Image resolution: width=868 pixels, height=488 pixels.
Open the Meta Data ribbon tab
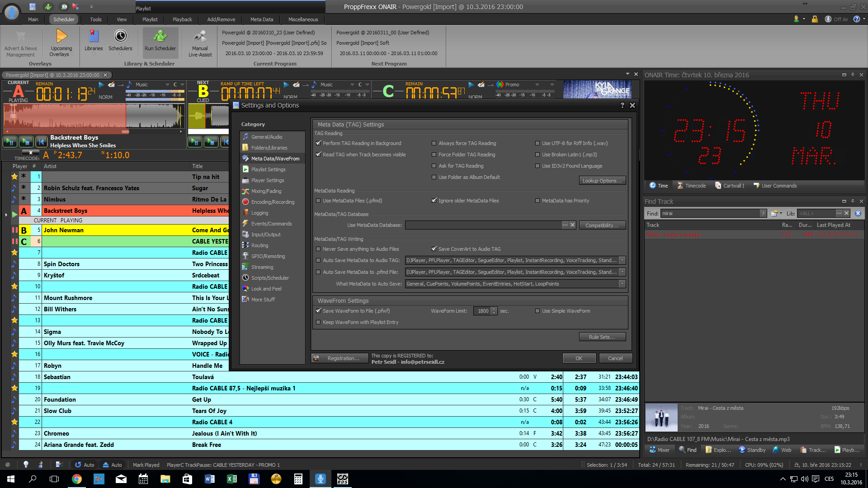262,19
